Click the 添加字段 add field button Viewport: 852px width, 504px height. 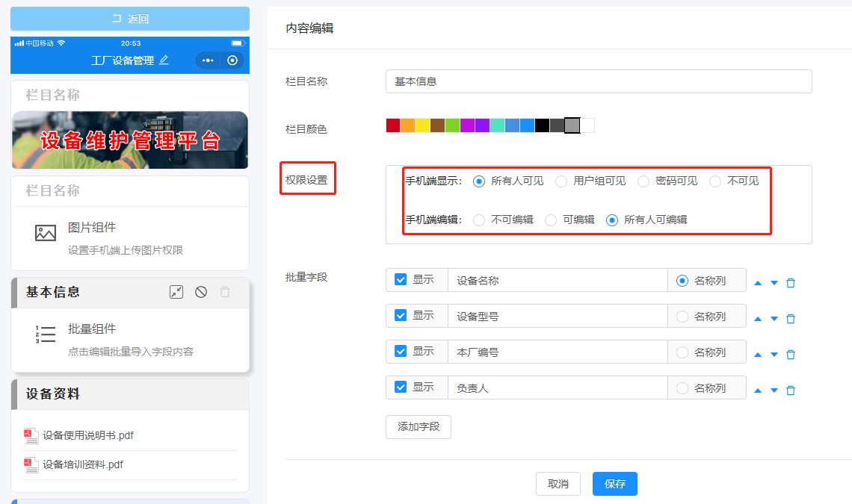418,427
